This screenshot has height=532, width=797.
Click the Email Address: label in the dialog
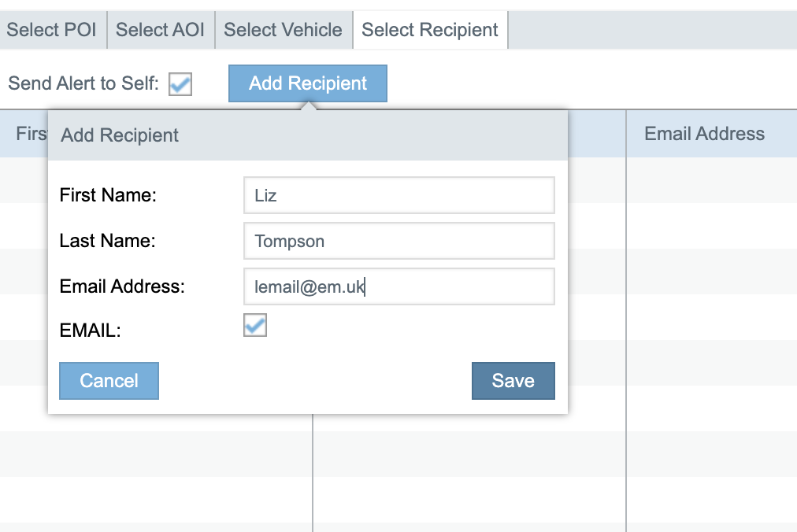pos(122,286)
